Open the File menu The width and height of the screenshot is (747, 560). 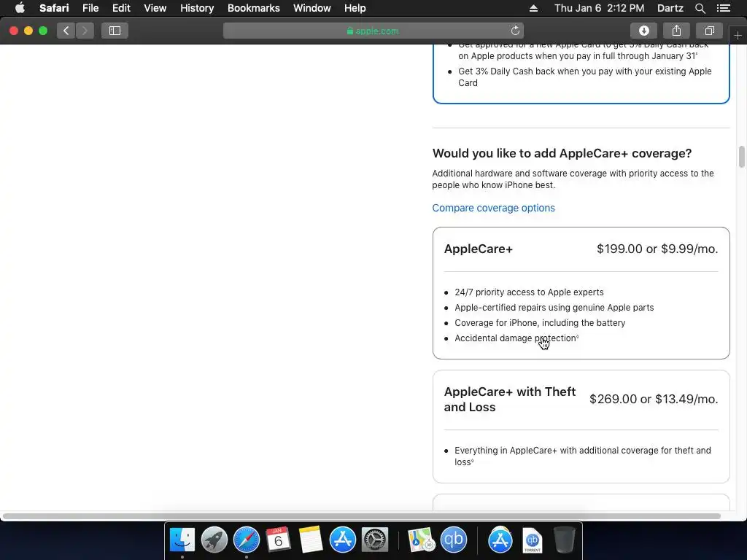click(x=90, y=8)
